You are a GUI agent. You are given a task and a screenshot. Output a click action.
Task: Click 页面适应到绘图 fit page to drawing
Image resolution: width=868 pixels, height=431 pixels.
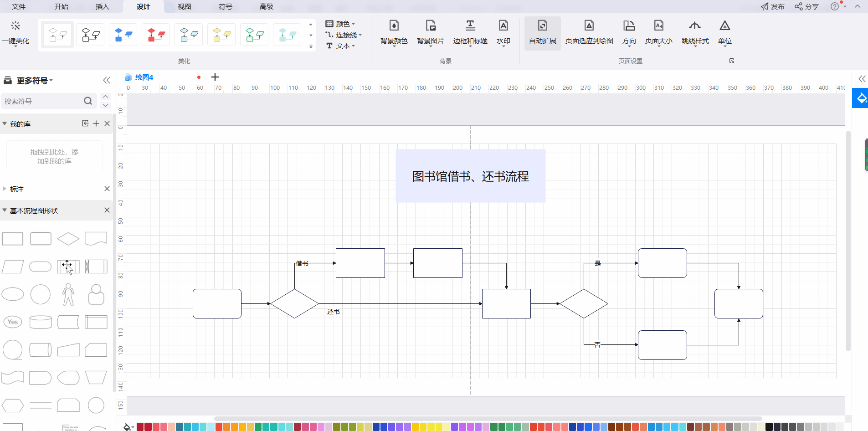[x=589, y=33]
